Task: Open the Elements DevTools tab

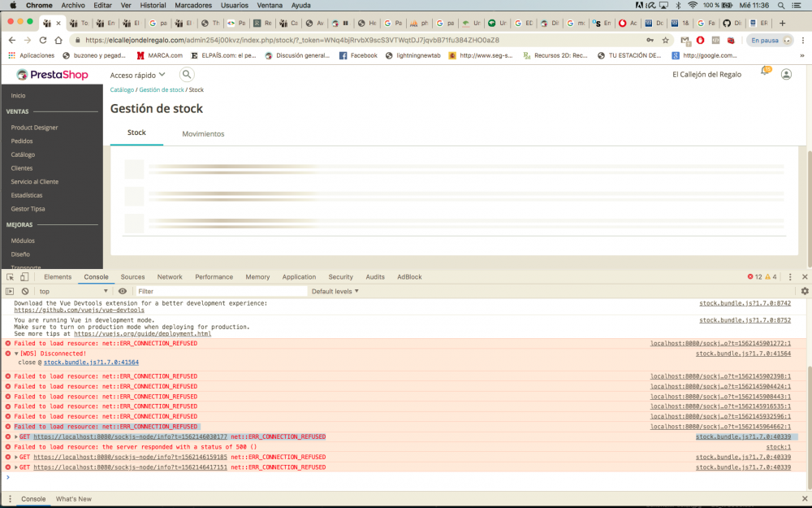Action: coord(58,277)
